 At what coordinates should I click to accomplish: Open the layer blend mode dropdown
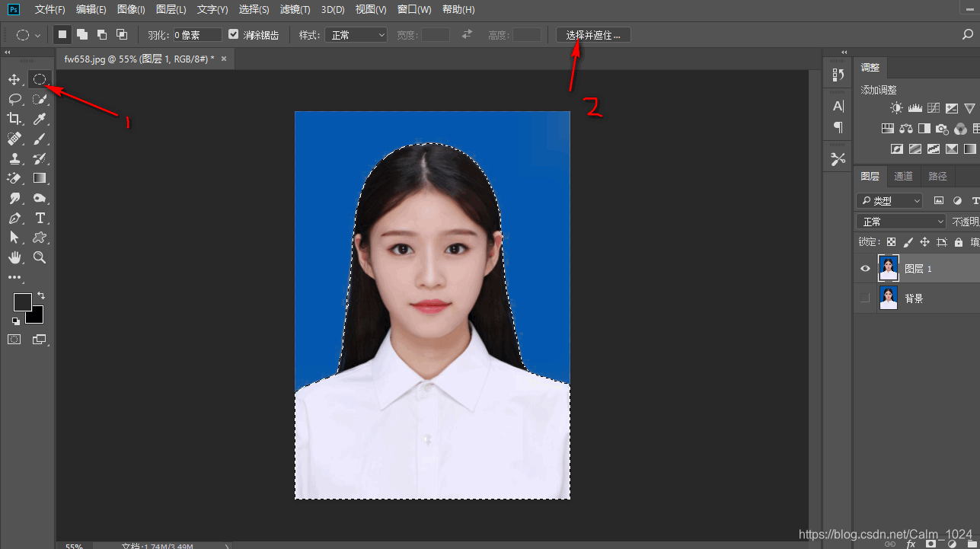point(901,221)
